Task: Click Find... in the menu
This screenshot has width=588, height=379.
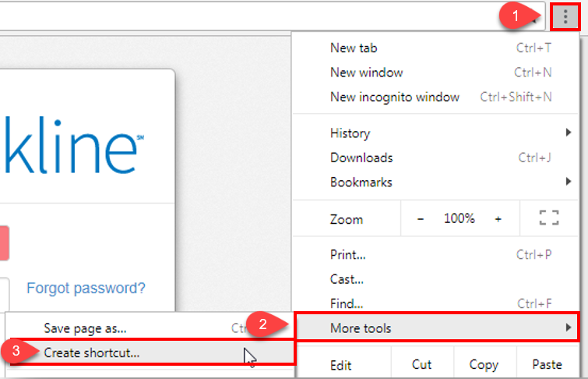Action: (347, 303)
